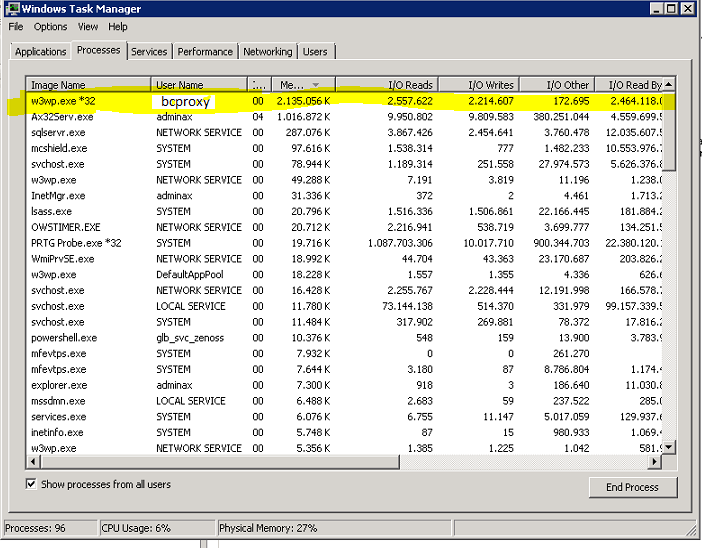The image size is (702, 548).
Task: Select the w3wp.exe *32 process row
Action: coord(344,101)
